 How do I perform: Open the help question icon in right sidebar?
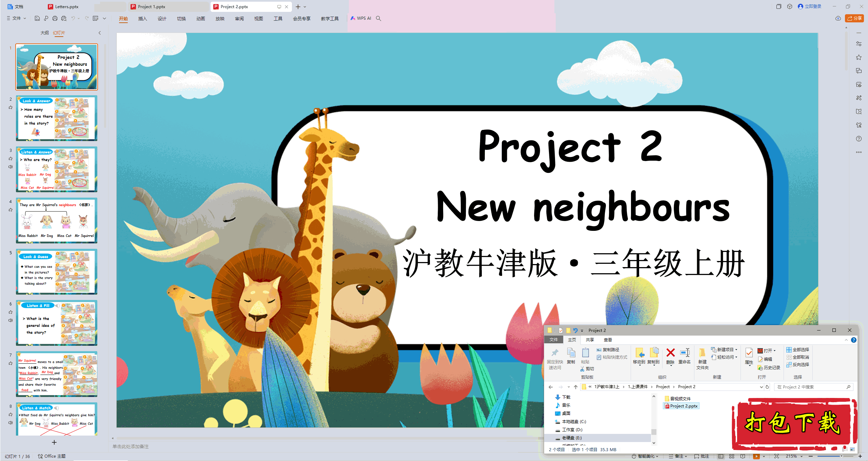pyautogui.click(x=859, y=139)
